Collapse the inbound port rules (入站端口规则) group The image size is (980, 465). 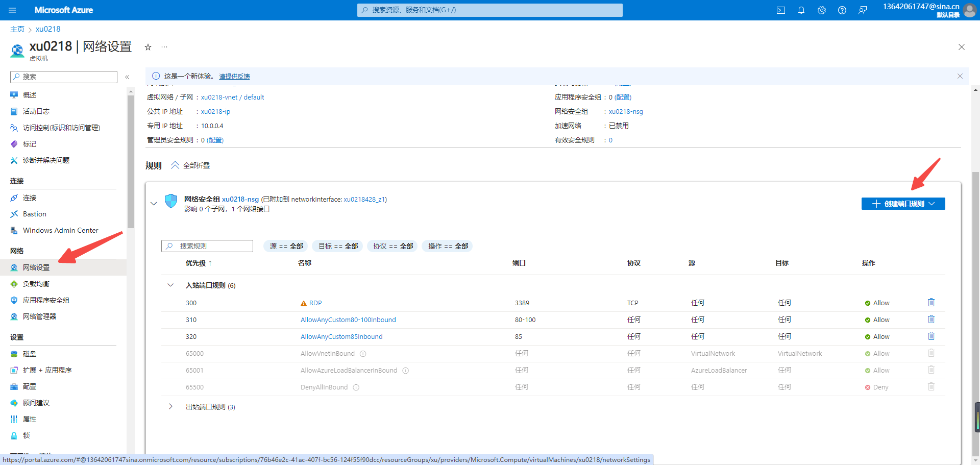point(170,285)
